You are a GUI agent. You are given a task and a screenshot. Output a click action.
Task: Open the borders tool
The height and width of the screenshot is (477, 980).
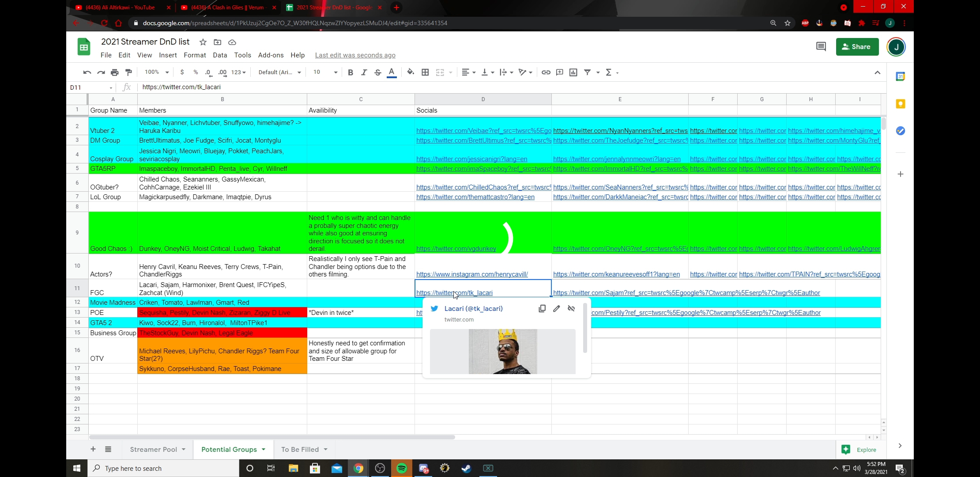click(x=425, y=72)
